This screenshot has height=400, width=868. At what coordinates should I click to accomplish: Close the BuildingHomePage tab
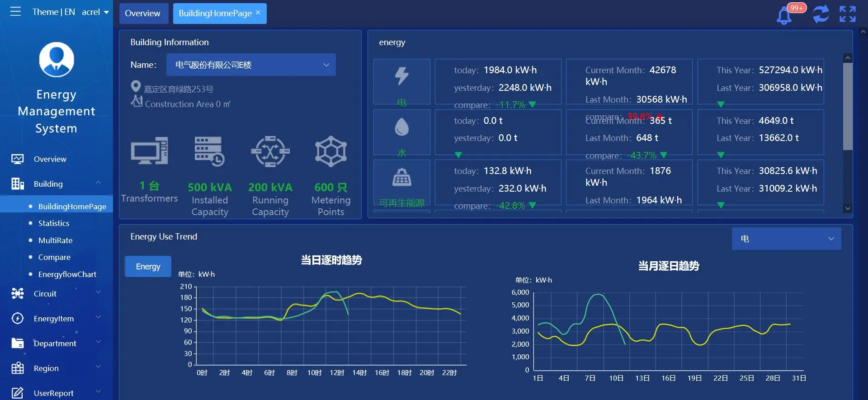point(258,13)
